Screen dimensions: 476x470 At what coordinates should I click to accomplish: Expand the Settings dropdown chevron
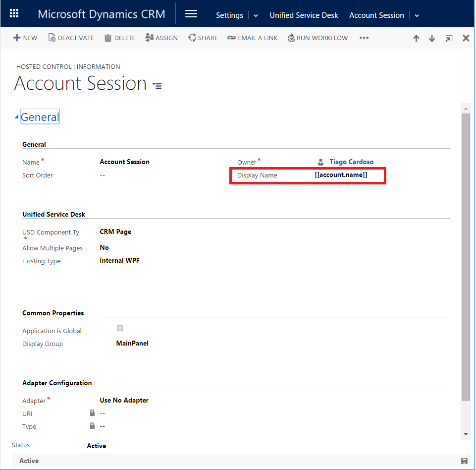(256, 15)
